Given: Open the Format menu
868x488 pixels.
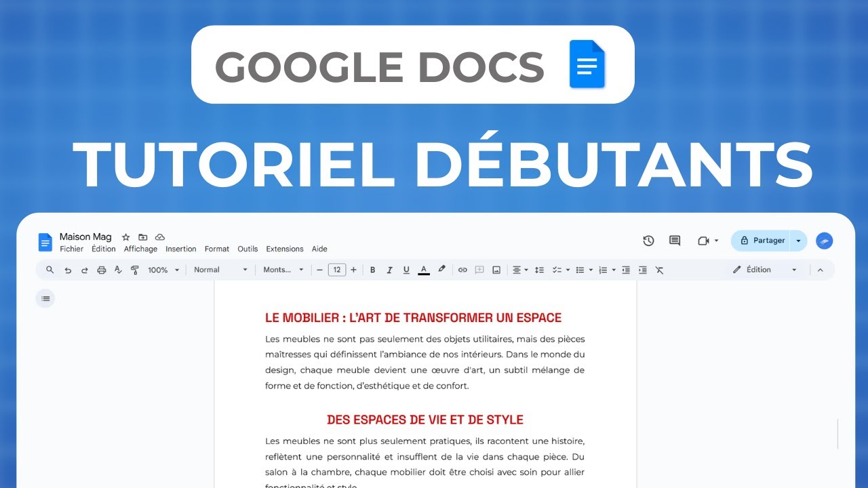Looking at the screenshot, I should [217, 249].
